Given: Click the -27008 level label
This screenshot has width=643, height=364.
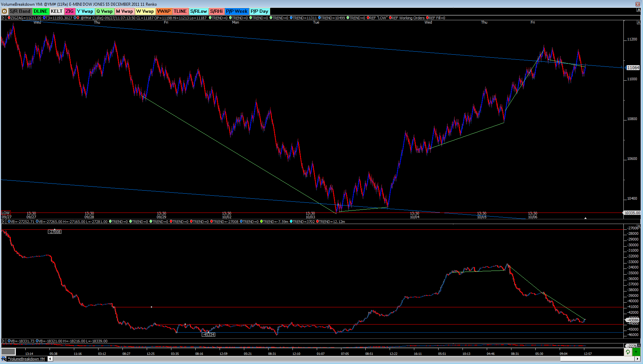Looking at the screenshot, I should click(x=55, y=232).
